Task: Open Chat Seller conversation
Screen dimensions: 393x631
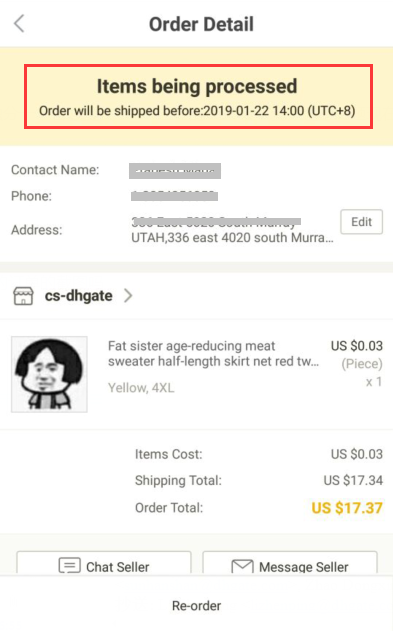Action: [104, 563]
